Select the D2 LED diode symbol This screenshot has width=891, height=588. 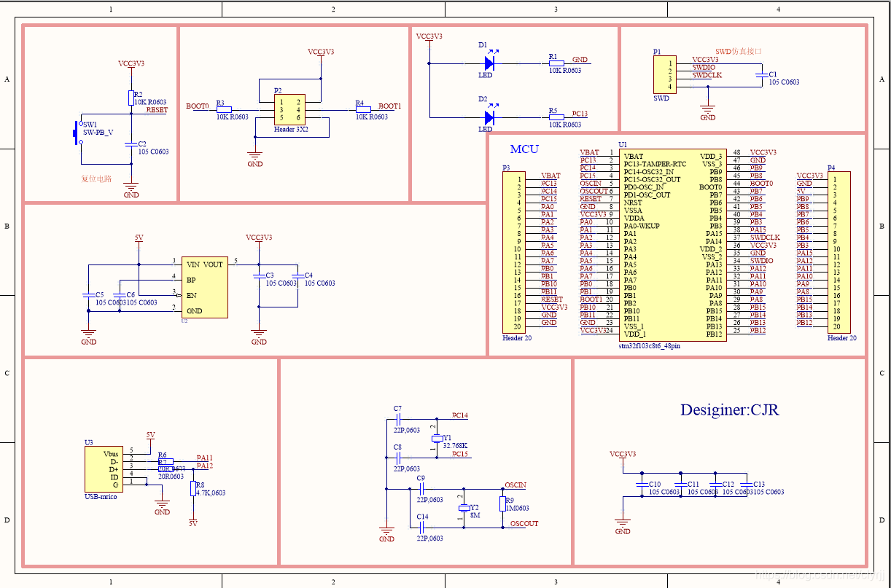(489, 117)
